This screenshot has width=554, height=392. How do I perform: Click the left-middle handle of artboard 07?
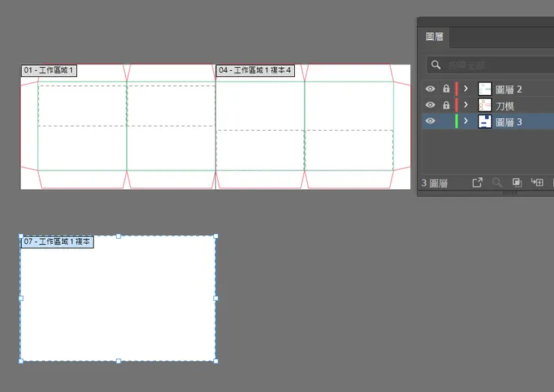coord(21,298)
